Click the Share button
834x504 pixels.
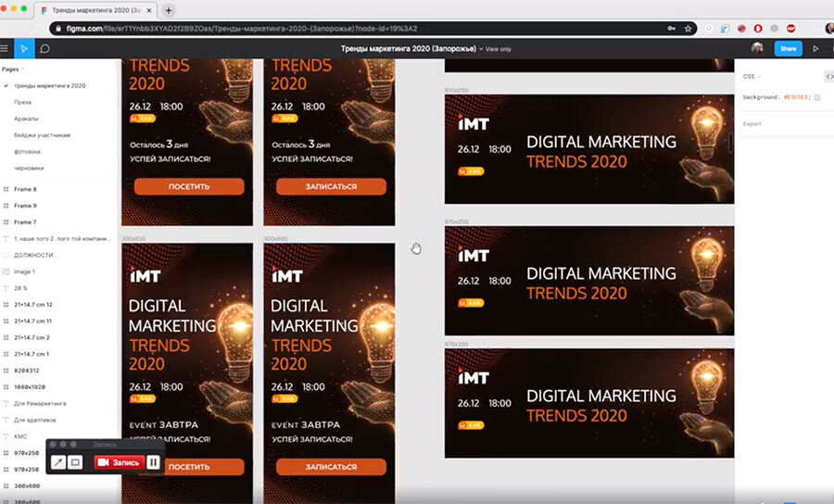click(789, 48)
